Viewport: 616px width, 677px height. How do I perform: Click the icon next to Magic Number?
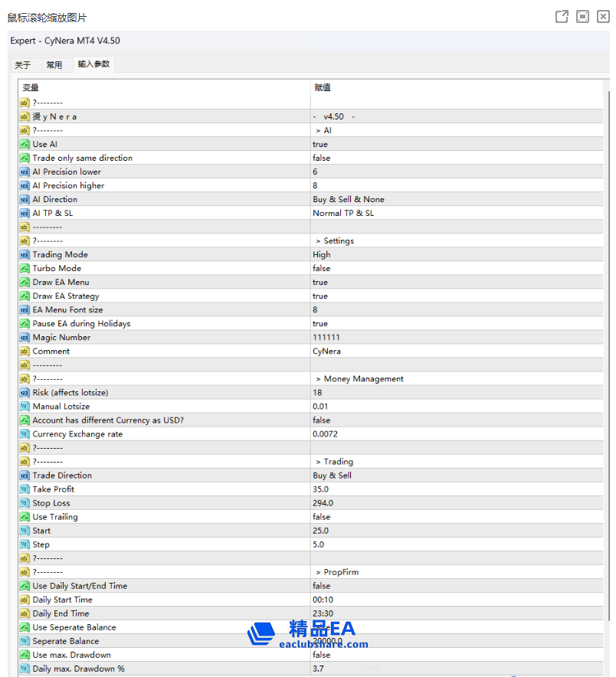25,337
